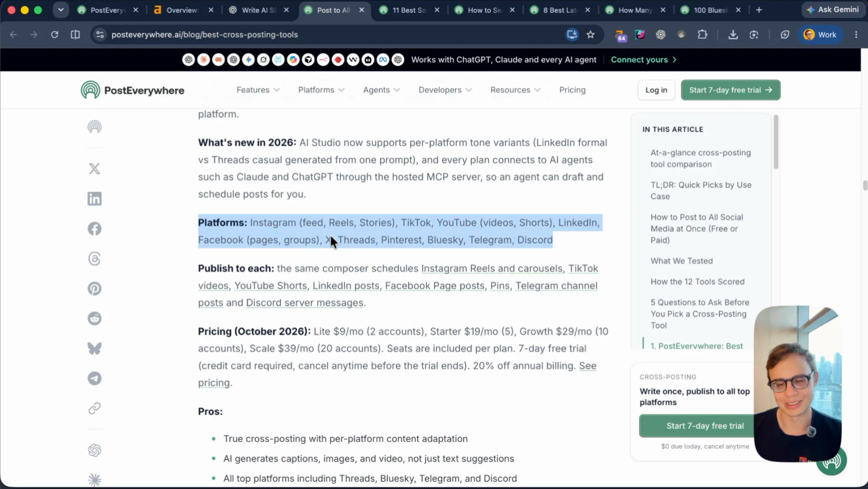Screen dimensions: 868x489
Task: Open the Work profile menu
Action: click(x=821, y=34)
